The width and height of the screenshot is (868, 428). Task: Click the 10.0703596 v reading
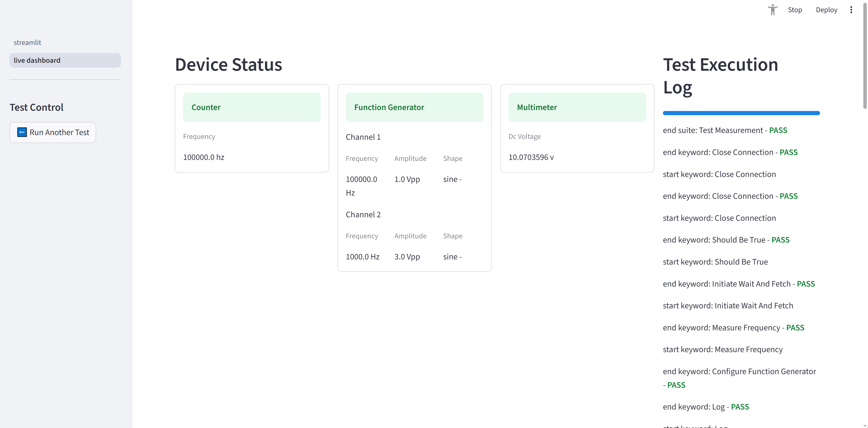(531, 157)
